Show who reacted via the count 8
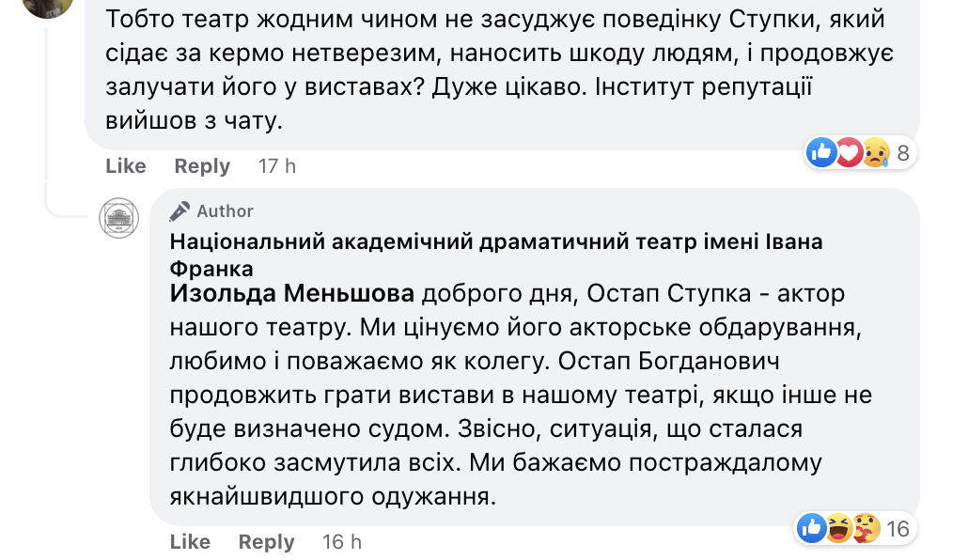The width and height of the screenshot is (968, 560). pyautogui.click(x=903, y=152)
